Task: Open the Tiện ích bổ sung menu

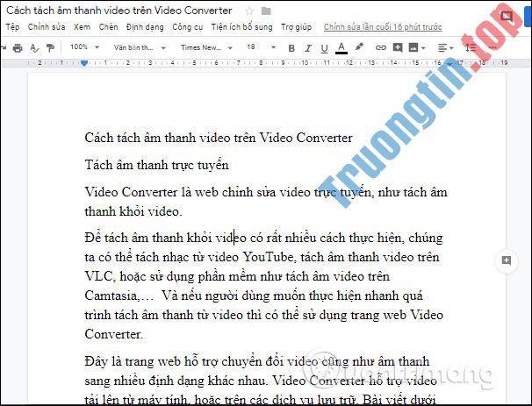Action: click(x=241, y=27)
